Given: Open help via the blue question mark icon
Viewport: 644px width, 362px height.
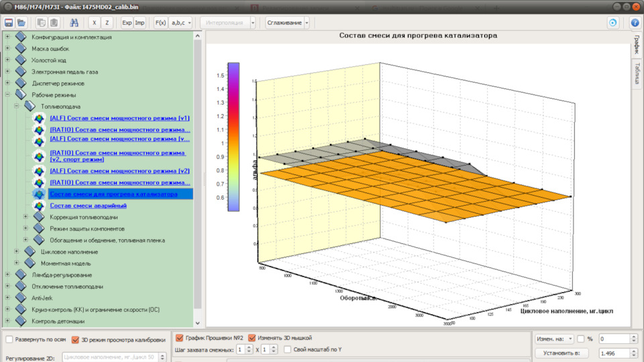Looking at the screenshot, I should [635, 23].
